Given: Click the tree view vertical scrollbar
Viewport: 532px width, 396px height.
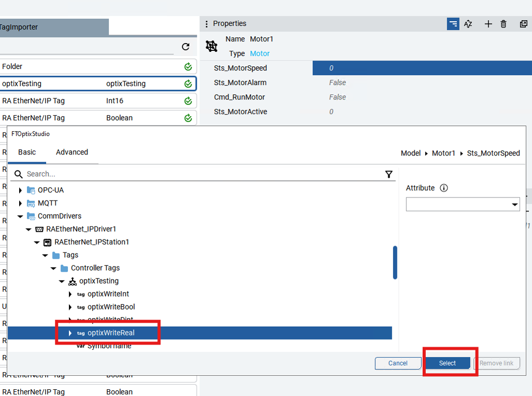Looking at the screenshot, I should pos(395,262).
